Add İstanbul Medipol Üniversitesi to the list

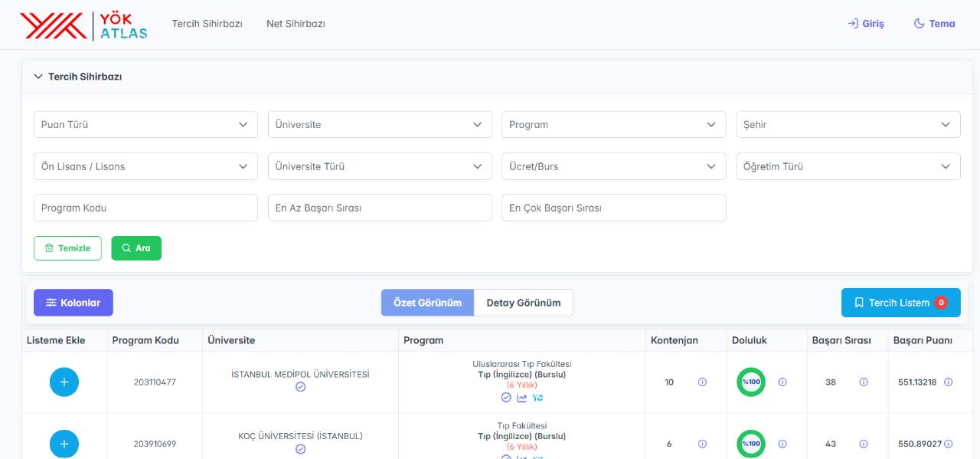click(x=64, y=382)
